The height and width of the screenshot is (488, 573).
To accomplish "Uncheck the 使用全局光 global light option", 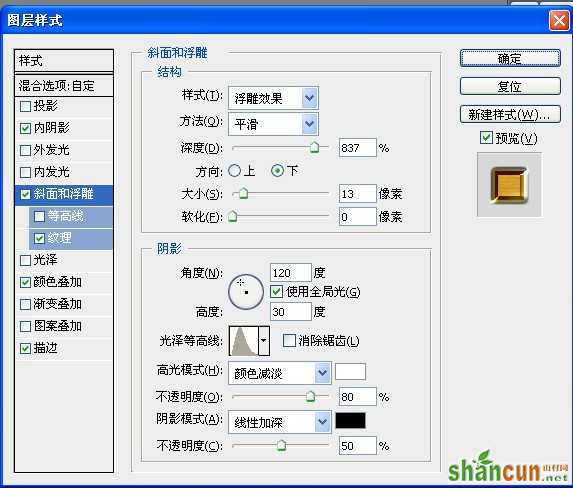I will 276,292.
